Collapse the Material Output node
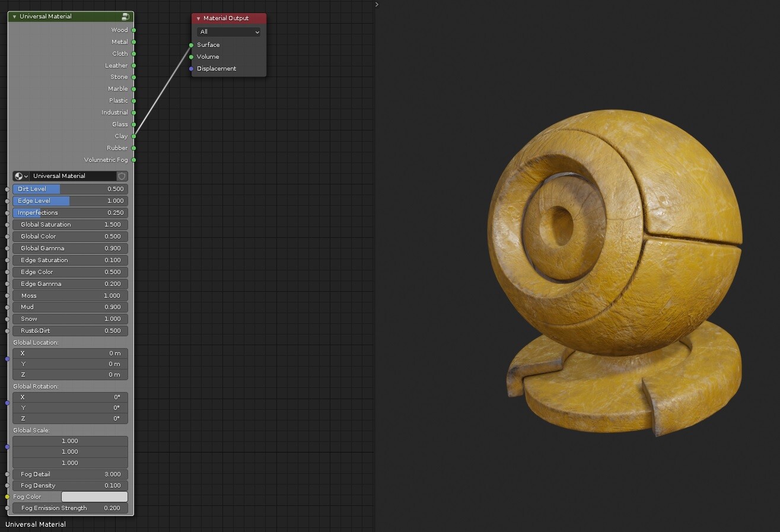Screen dimensions: 780x532 point(197,18)
